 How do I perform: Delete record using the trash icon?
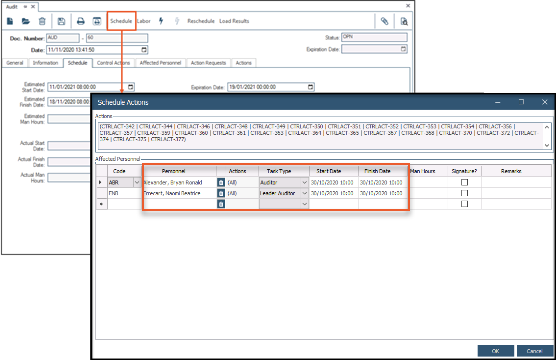(42, 21)
